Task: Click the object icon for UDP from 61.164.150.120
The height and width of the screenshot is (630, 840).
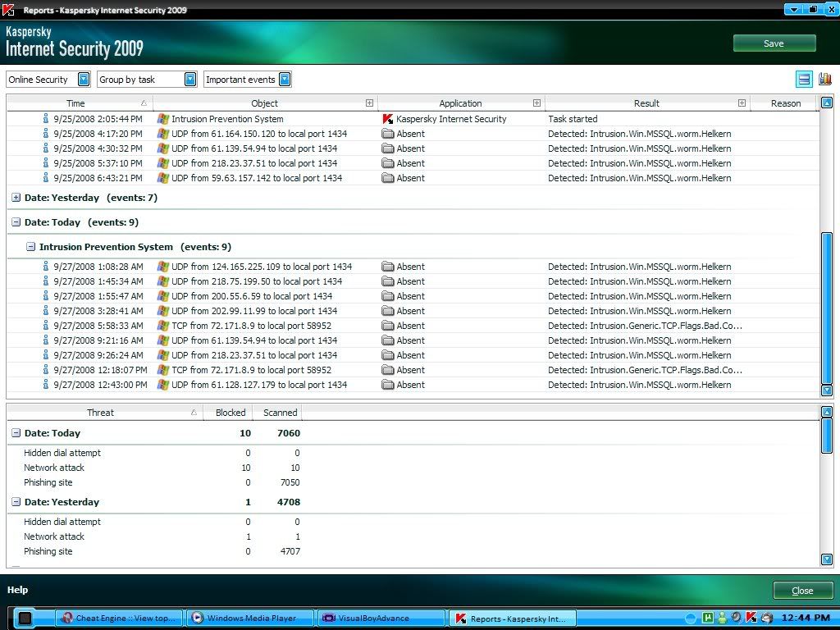Action: 163,134
